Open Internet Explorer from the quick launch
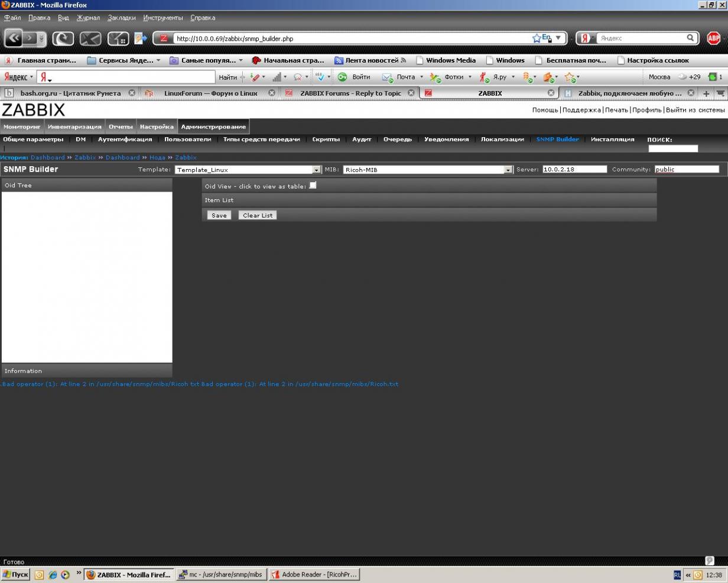Viewport: 728px width, 583px height. pyautogui.click(x=52, y=575)
